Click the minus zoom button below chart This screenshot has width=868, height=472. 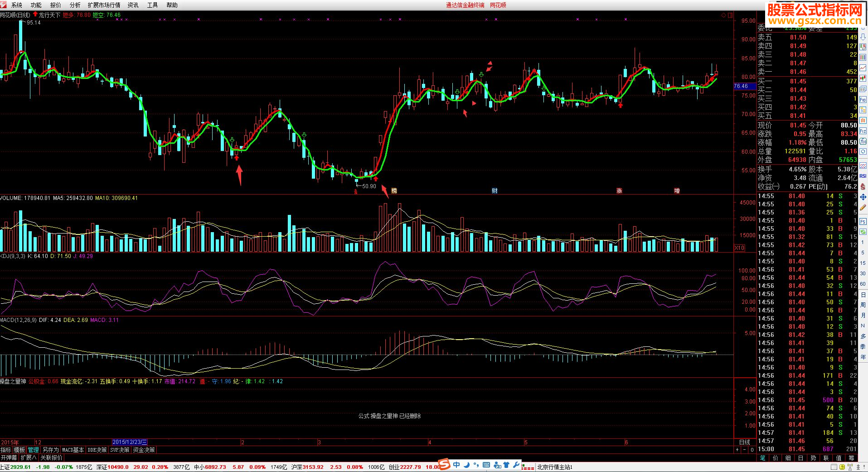click(x=744, y=450)
